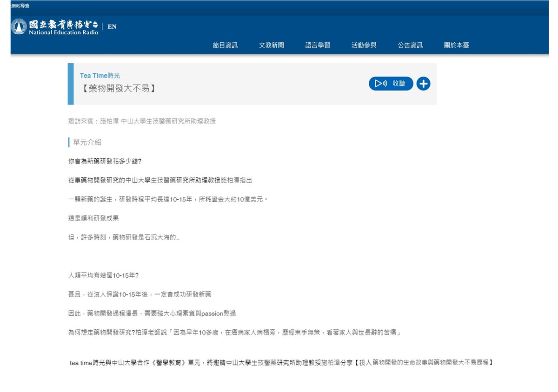Open the 文教新聞 menu
The height and width of the screenshot is (392, 558).
pos(272,45)
